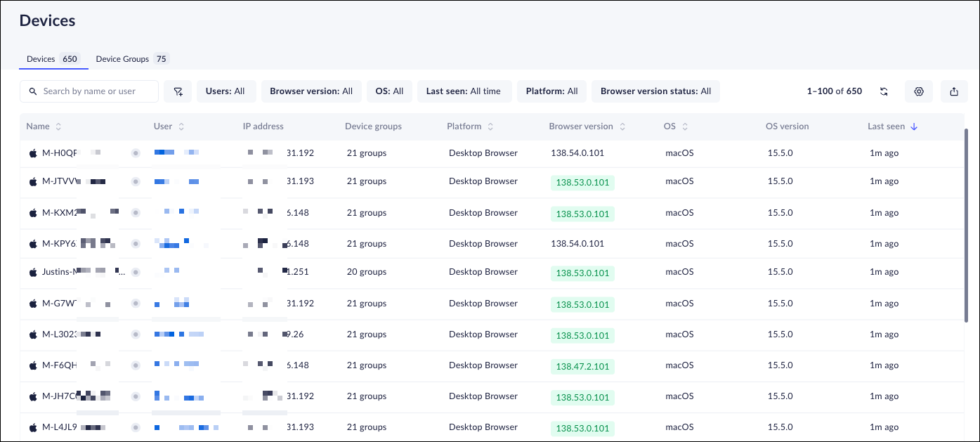
Task: Click Last seen descending sort arrow
Action: (x=914, y=126)
